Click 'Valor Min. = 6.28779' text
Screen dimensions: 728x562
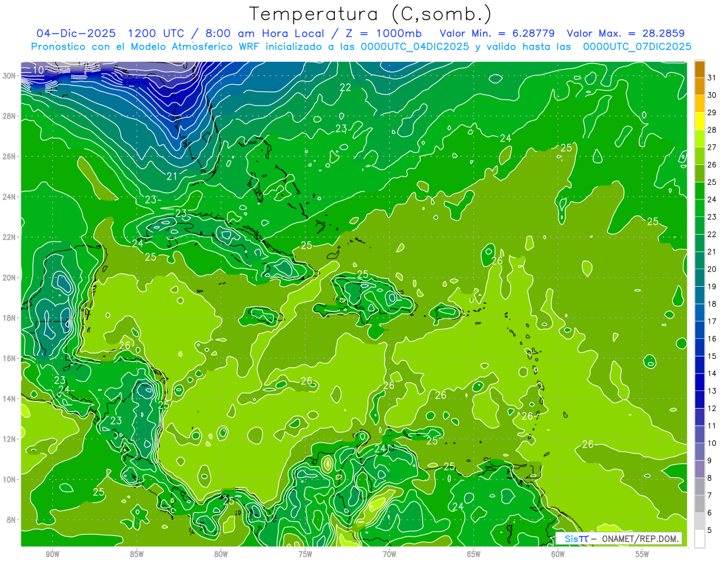[x=497, y=33]
